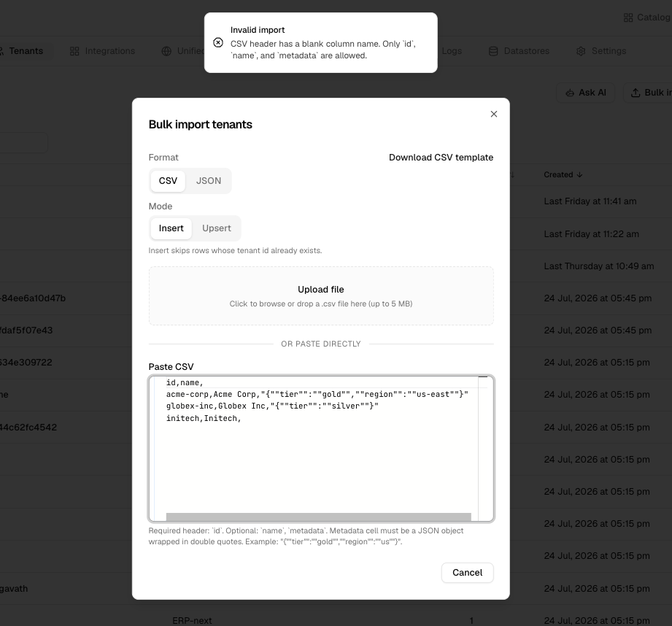Click 'Last Thursday at 10:49 am' cell

(599, 266)
